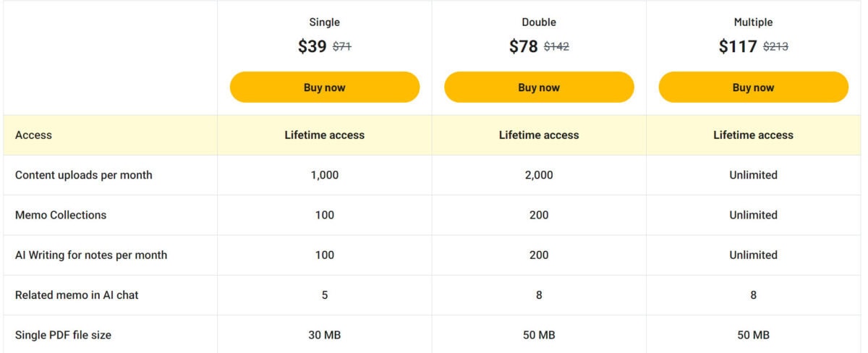Click the crossed-out $71 price

pos(342,47)
